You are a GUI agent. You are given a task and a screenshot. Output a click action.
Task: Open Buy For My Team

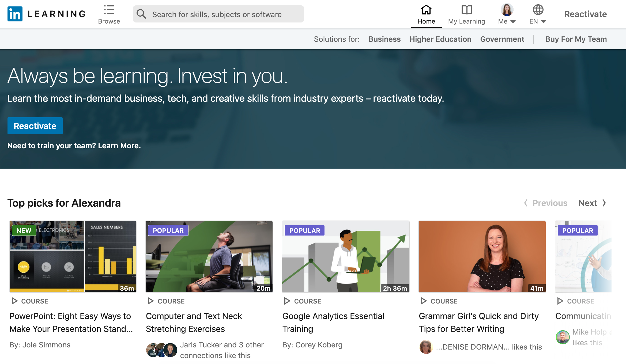pyautogui.click(x=576, y=39)
